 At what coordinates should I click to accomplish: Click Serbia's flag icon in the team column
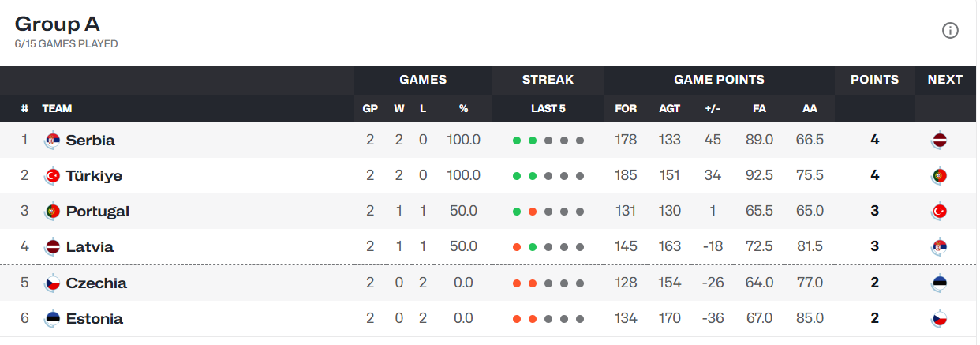tap(52, 140)
